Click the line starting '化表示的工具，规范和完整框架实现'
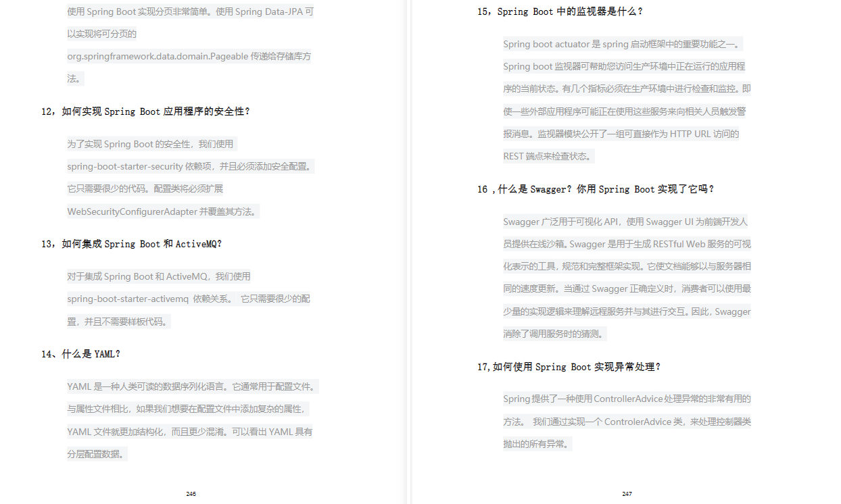The width and height of the screenshot is (841, 504). [627, 266]
